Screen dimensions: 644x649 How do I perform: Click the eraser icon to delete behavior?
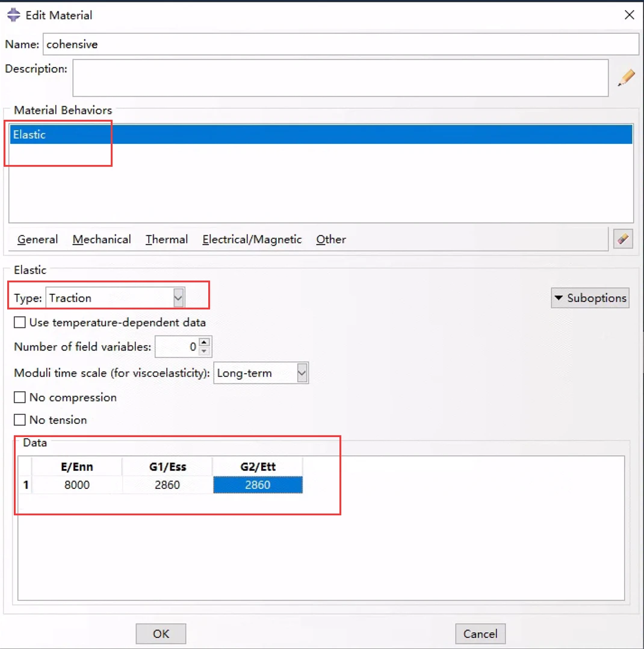(623, 239)
